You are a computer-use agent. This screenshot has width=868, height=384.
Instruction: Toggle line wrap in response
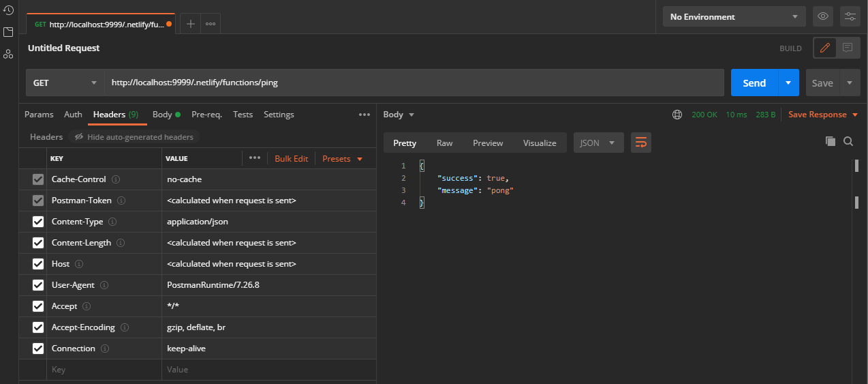click(x=640, y=143)
